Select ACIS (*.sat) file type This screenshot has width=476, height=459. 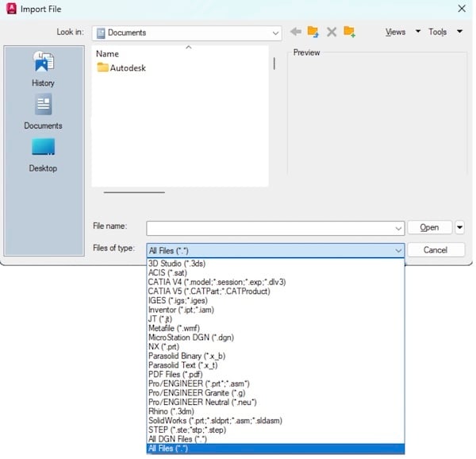point(275,273)
